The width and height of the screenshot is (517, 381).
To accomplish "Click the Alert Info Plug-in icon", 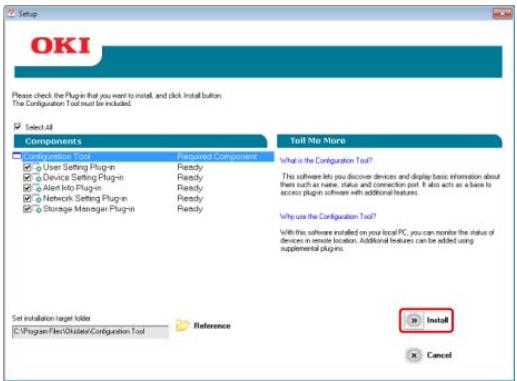I will [x=37, y=188].
